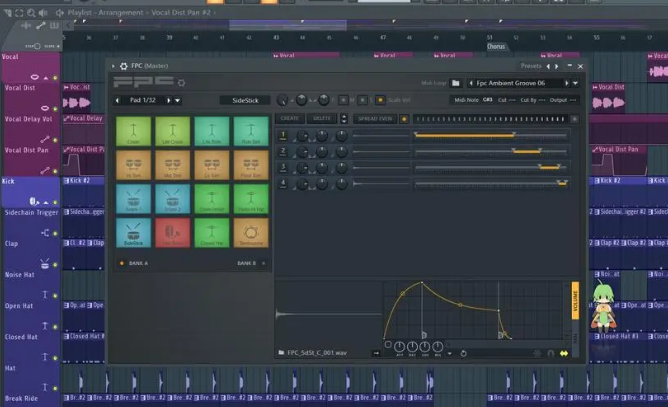Trigger the Mid Tom pad

(173, 165)
